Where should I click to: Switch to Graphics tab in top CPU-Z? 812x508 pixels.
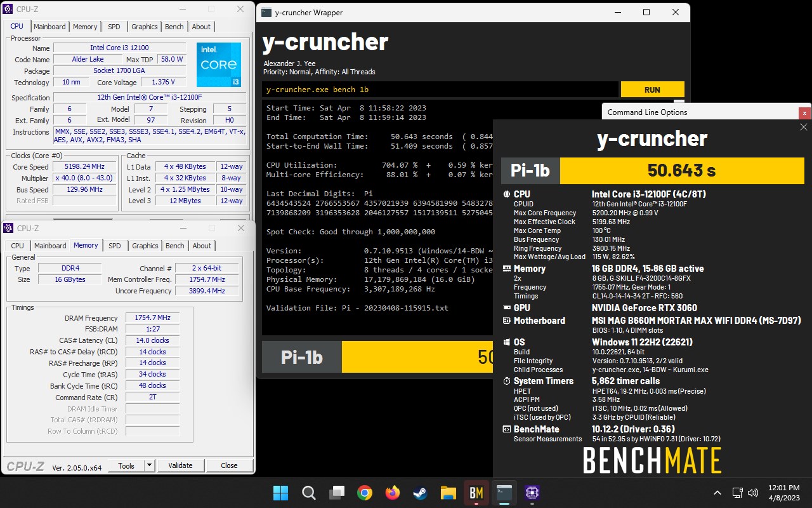[144, 27]
